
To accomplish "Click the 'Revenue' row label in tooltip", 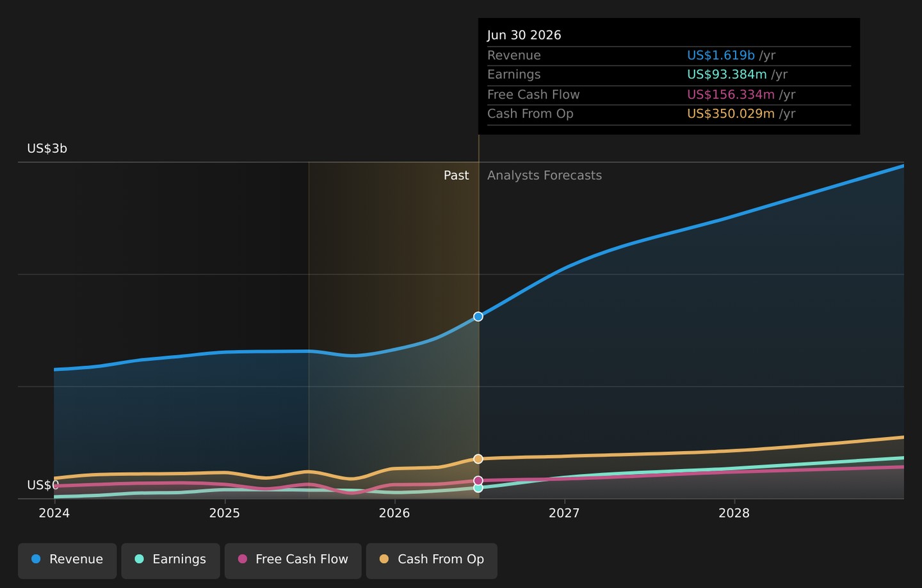I will pos(514,56).
